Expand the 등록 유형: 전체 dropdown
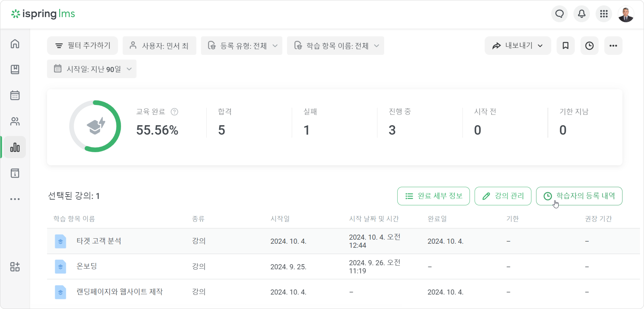Viewport: 644px width, 309px height. (x=241, y=46)
